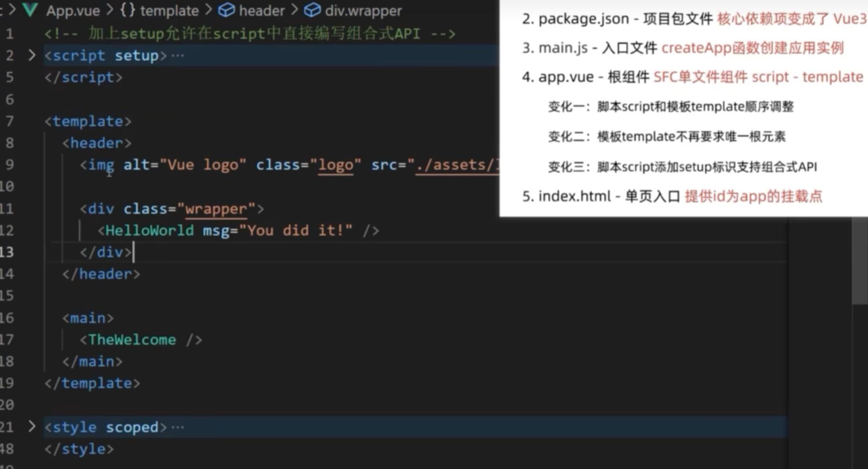Click the HelloWorld component tag
This screenshot has width=868, height=469.
click(x=149, y=231)
